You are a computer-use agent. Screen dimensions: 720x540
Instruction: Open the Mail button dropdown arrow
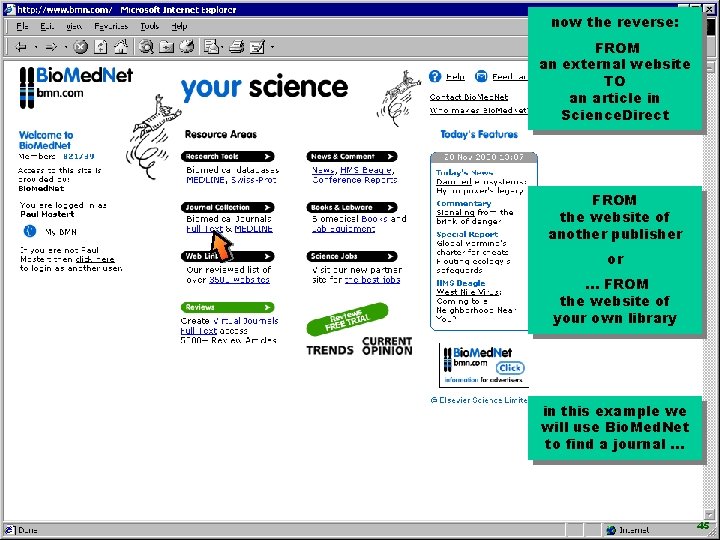click(x=222, y=47)
